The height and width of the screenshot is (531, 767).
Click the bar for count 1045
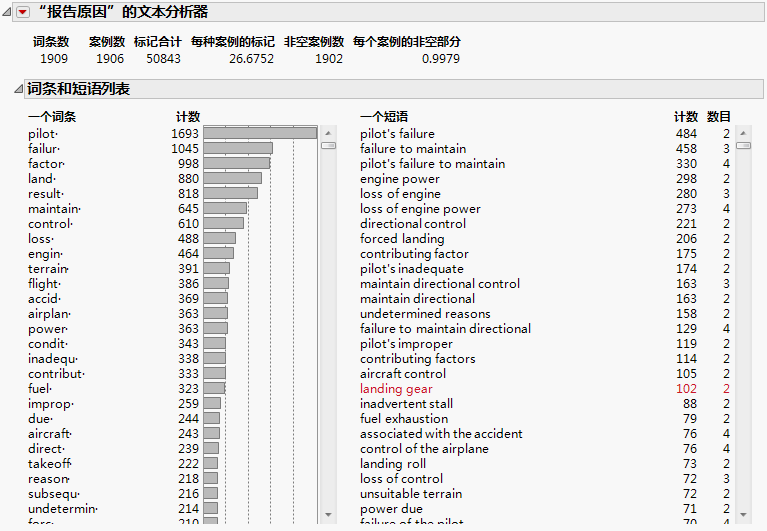238,149
